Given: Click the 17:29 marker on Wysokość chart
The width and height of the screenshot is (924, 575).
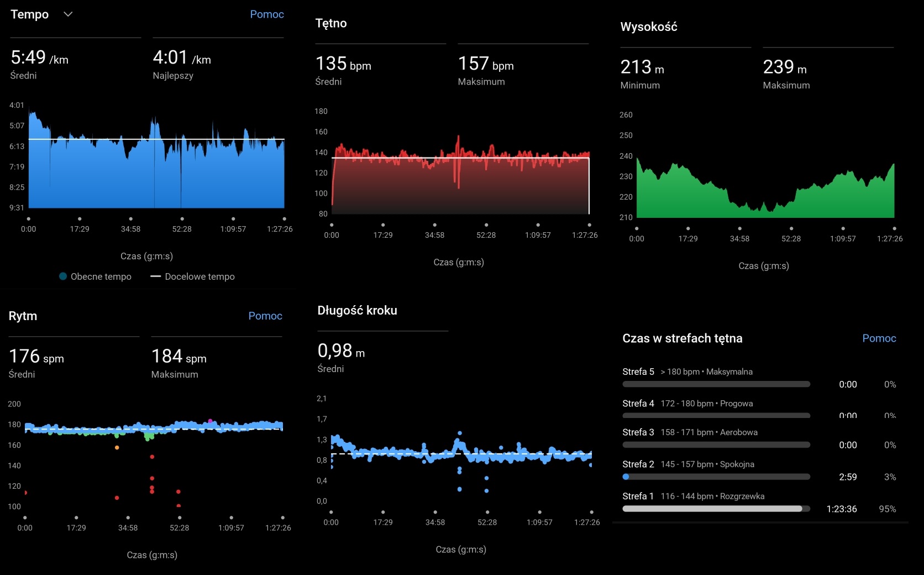Looking at the screenshot, I should pyautogui.click(x=688, y=228).
